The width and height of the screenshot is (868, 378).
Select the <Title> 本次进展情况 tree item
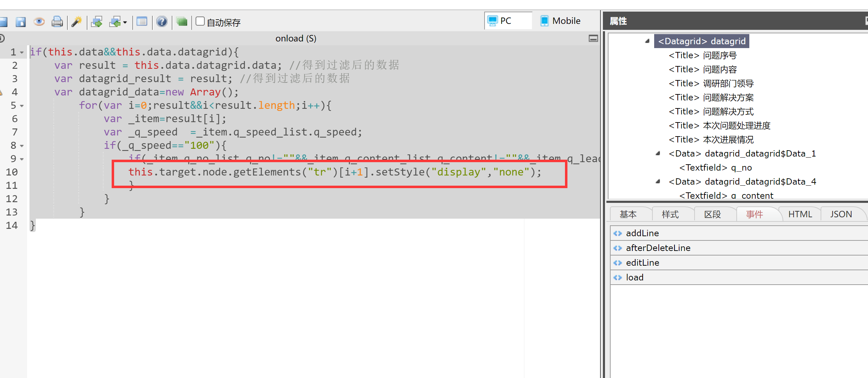pos(711,139)
